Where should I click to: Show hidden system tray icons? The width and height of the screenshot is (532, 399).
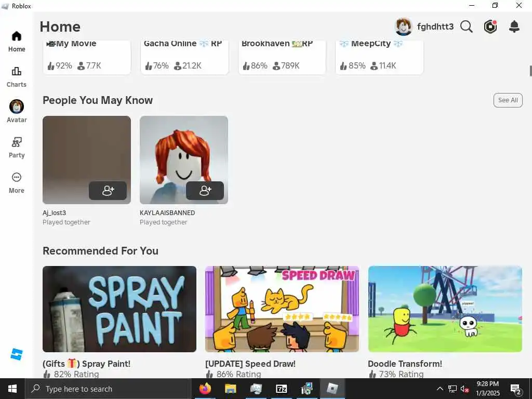[440, 389]
